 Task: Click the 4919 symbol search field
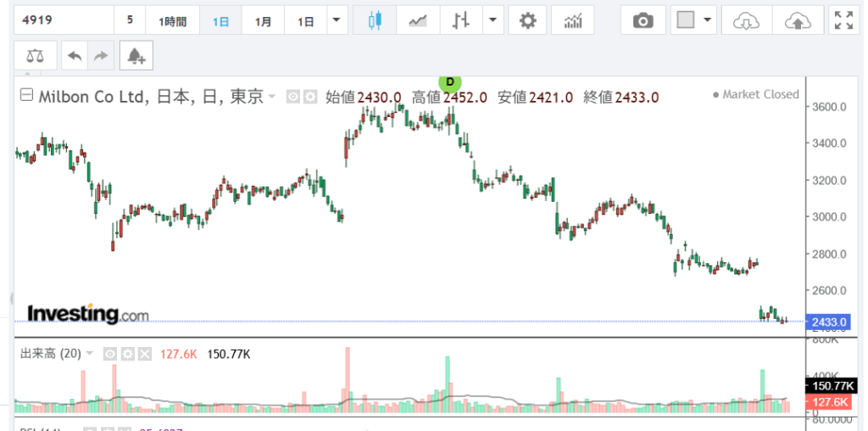[x=64, y=20]
